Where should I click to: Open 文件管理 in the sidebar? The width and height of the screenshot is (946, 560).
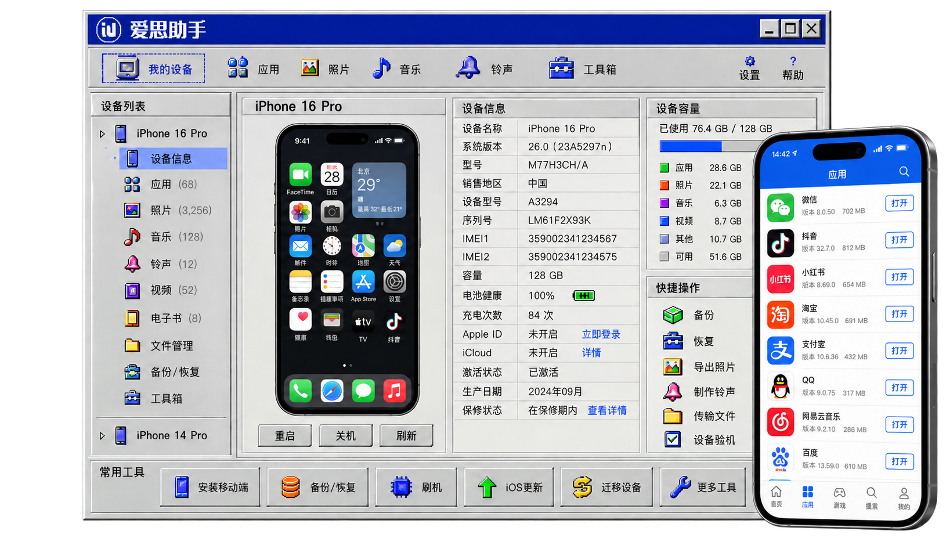[158, 346]
